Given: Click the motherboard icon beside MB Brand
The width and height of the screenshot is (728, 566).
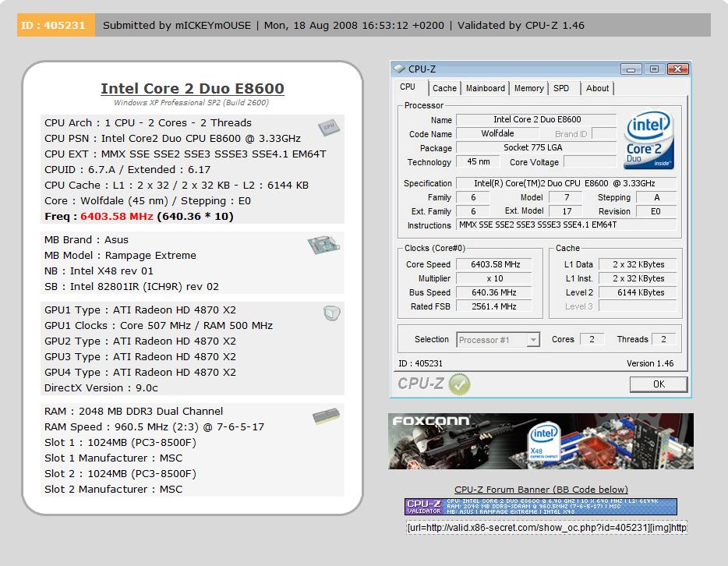Looking at the screenshot, I should (323, 244).
